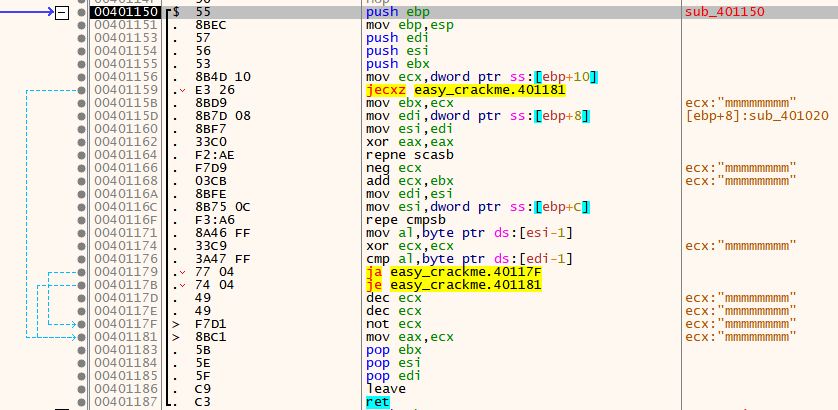Click 'mov edi,dword ptr ss:[ebp+8]' instruction

click(x=479, y=116)
